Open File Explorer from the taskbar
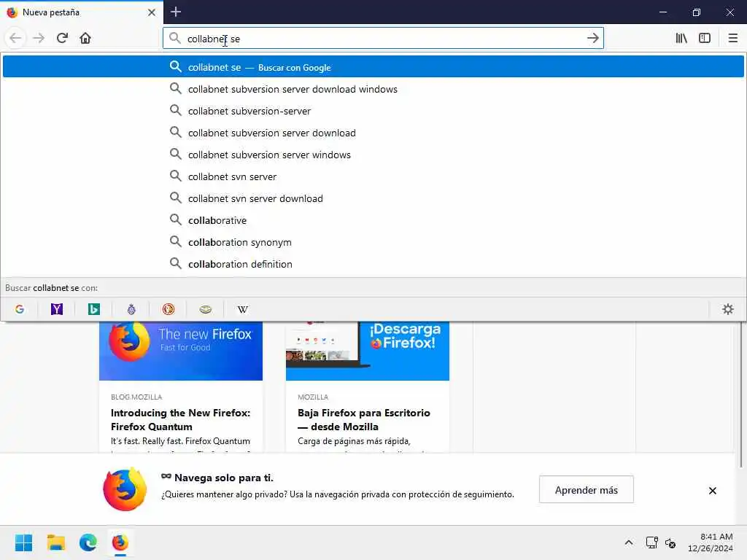 point(55,542)
